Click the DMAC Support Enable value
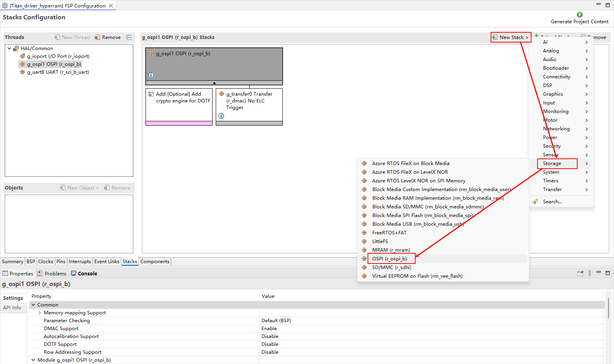This screenshot has width=614, height=364. pyautogui.click(x=269, y=329)
